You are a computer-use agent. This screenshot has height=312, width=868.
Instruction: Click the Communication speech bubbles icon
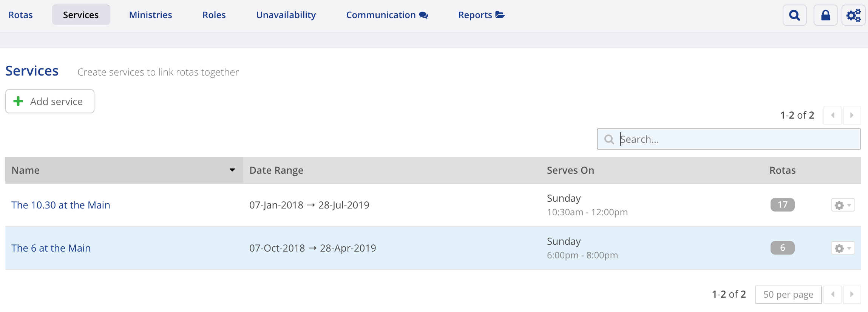click(x=423, y=15)
